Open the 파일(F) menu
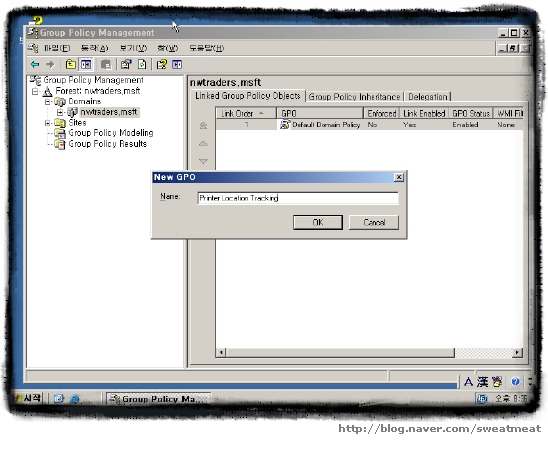 point(57,48)
